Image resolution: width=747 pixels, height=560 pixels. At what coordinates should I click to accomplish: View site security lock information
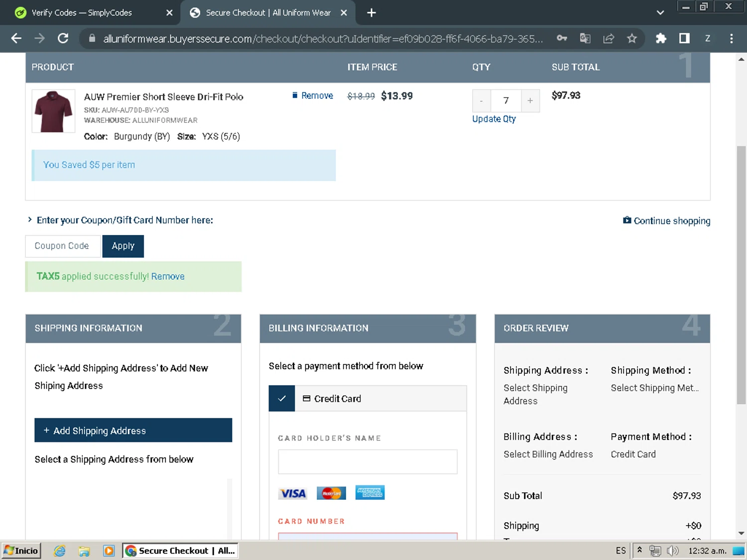[92, 38]
